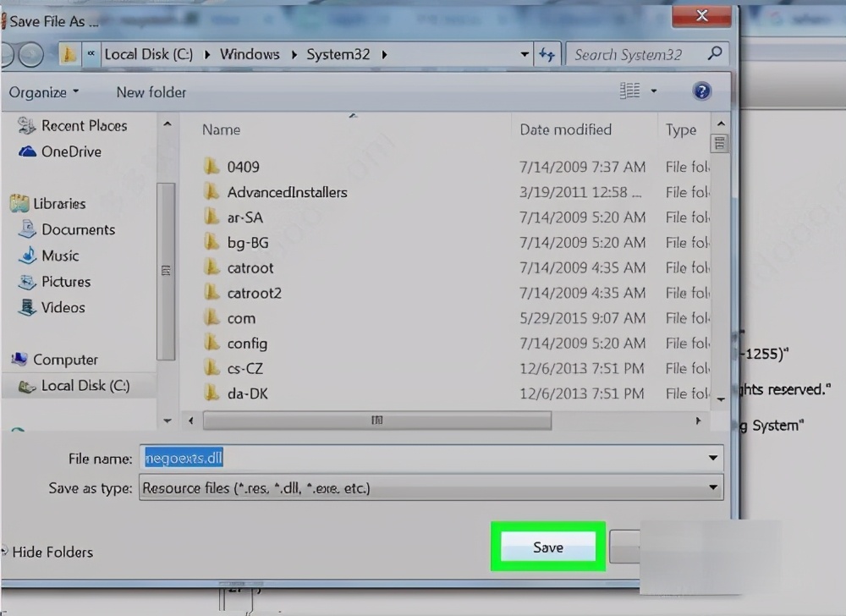This screenshot has width=846, height=616.
Task: Navigate to Windows in the breadcrumb bar
Action: 250,52
